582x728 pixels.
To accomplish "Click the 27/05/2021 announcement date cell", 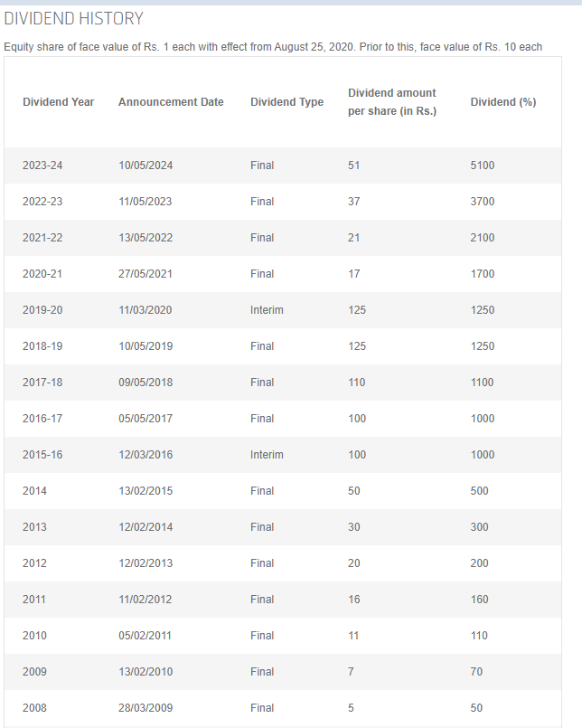I will tap(145, 274).
